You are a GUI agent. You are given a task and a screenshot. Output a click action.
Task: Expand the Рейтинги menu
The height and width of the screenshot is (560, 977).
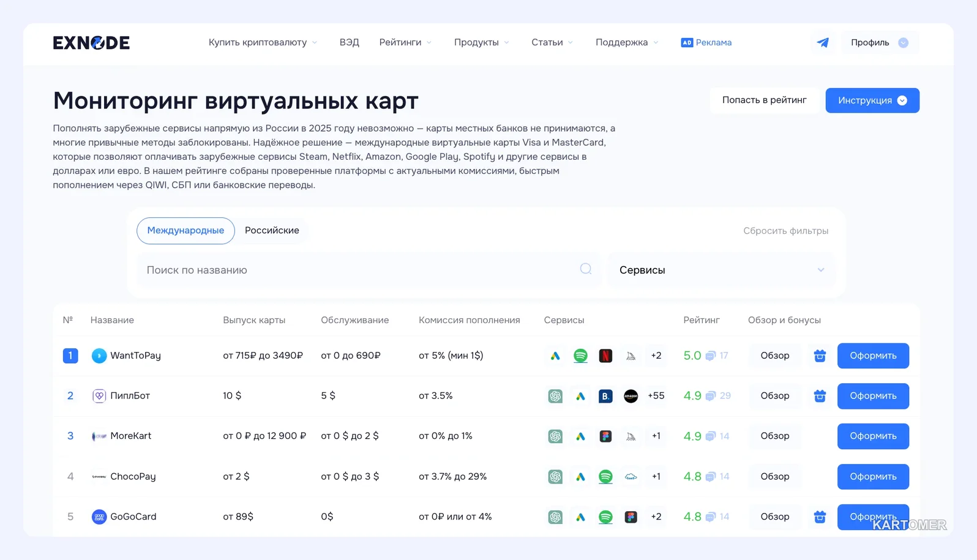(x=405, y=42)
